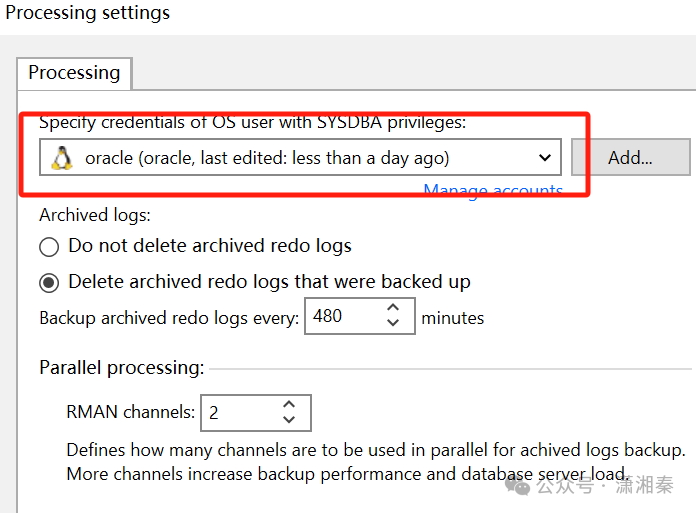
Task: Focus the backup interval field showing 480
Action: pyautogui.click(x=338, y=317)
